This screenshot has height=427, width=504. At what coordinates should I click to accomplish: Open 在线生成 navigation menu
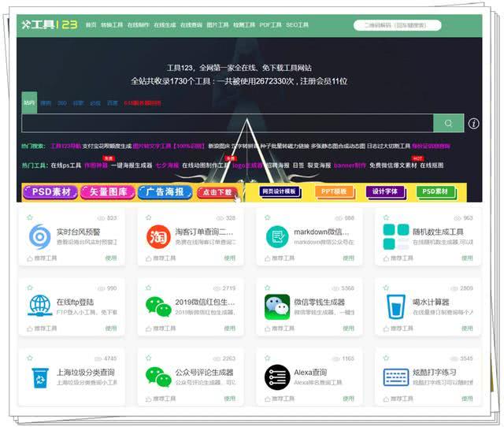point(165,24)
